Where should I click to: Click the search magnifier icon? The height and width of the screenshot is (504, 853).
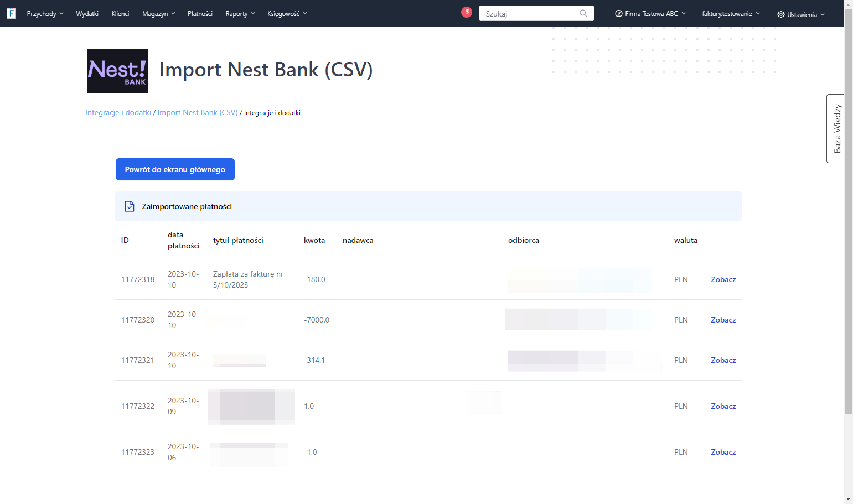click(583, 13)
